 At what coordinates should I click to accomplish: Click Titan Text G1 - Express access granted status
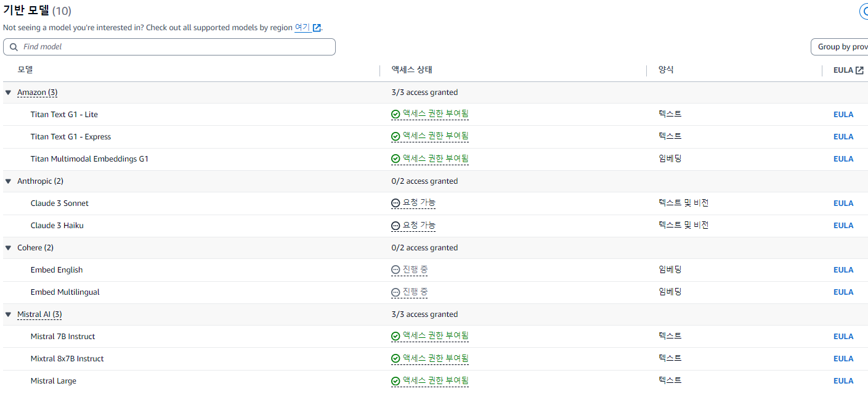click(430, 136)
